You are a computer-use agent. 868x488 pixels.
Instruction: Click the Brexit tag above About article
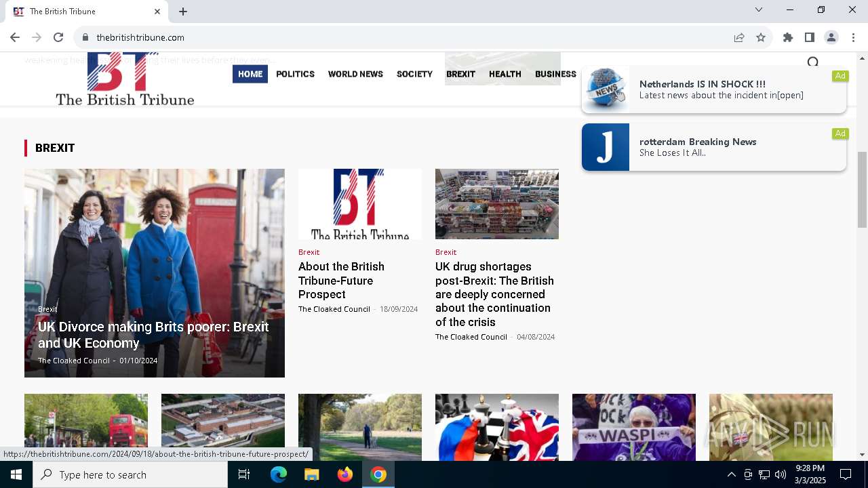309,252
